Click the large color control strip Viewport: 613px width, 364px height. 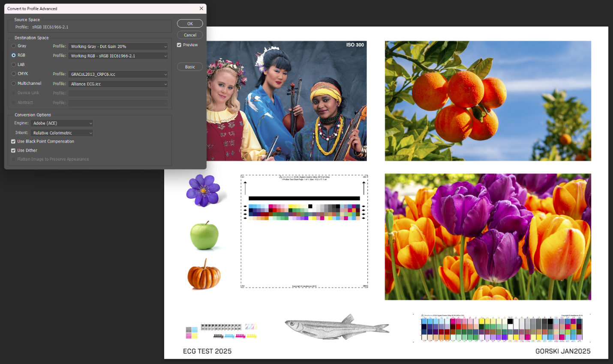[502, 328]
